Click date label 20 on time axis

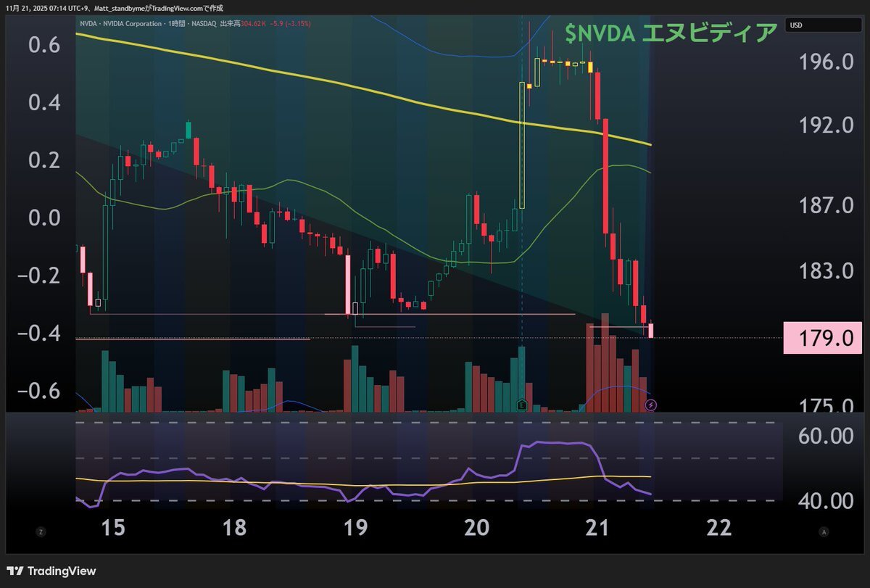[x=476, y=528]
